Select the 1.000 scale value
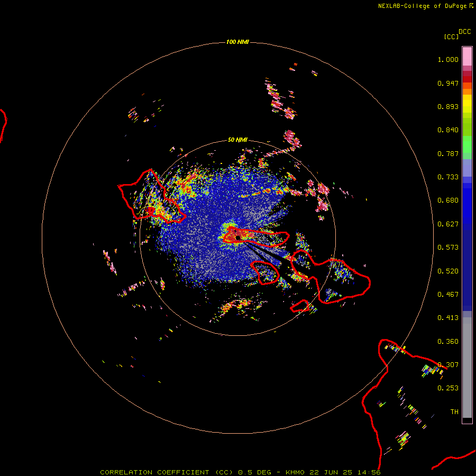Image resolution: width=476 pixels, height=476 pixels. (448, 59)
